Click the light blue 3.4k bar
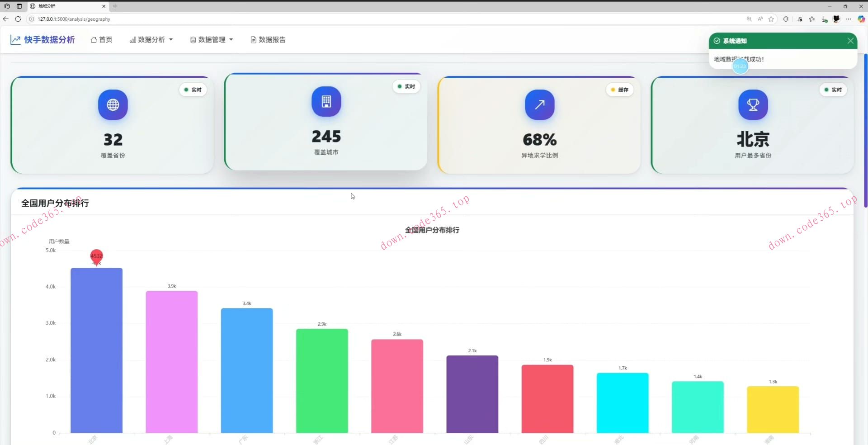 click(x=247, y=370)
